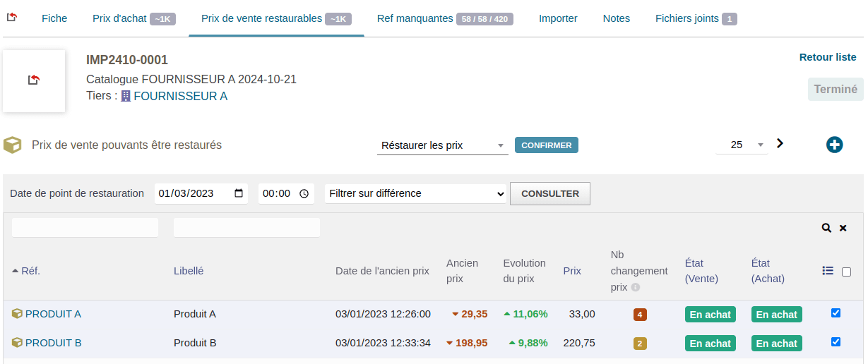Open the calendar picker in date field
868x364 pixels.
[x=239, y=193]
